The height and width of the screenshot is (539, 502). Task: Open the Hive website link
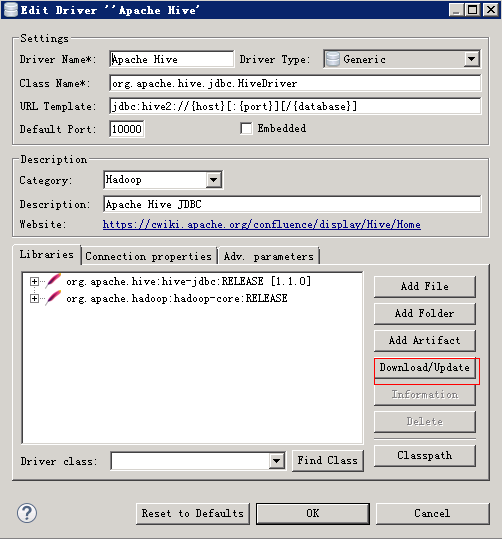(262, 224)
